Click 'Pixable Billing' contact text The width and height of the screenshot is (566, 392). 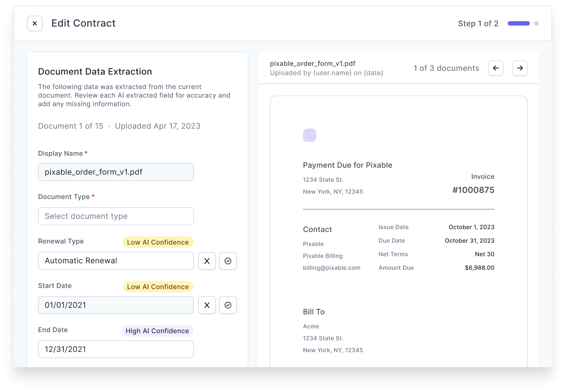[x=323, y=256]
